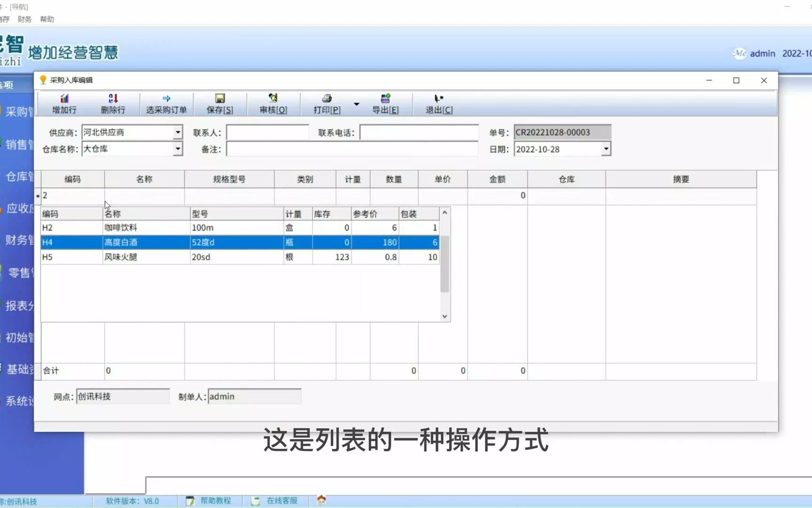The image size is (812, 508).
Task: Open 在线客服 in the status bar
Action: (x=282, y=500)
